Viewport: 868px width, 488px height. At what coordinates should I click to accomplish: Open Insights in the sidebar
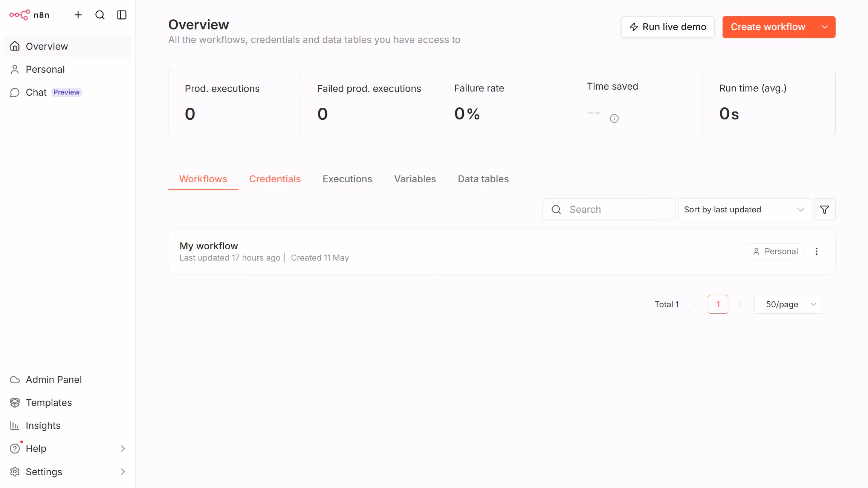pos(68,425)
